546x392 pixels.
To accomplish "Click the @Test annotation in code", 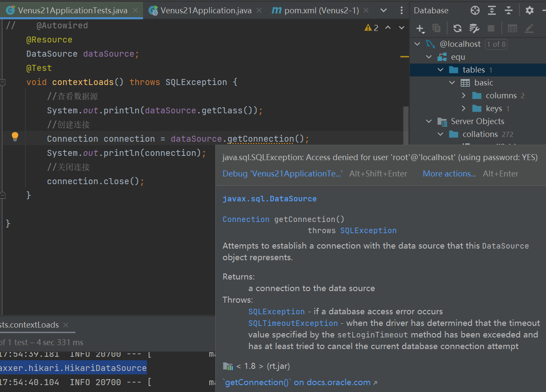I will pos(39,68).
